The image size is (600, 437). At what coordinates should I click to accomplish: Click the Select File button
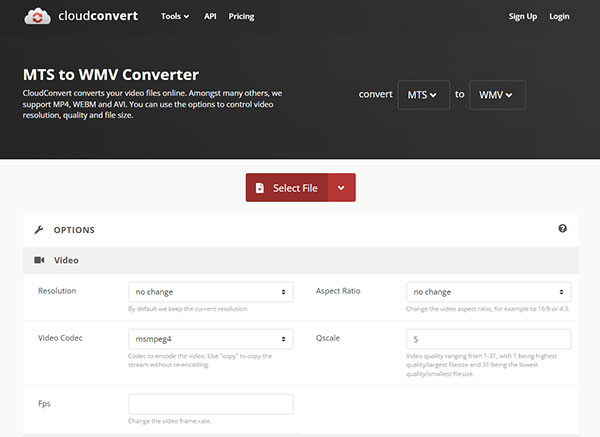(287, 188)
